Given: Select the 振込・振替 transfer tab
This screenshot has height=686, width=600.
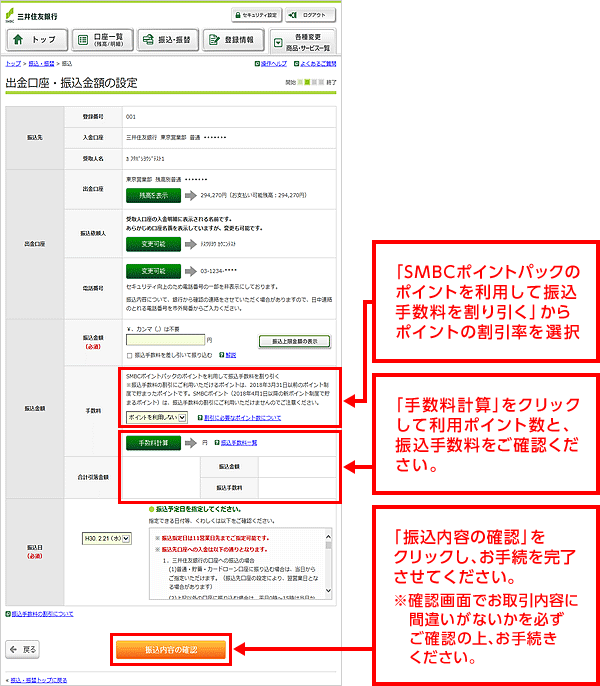Looking at the screenshot, I should click(x=168, y=40).
